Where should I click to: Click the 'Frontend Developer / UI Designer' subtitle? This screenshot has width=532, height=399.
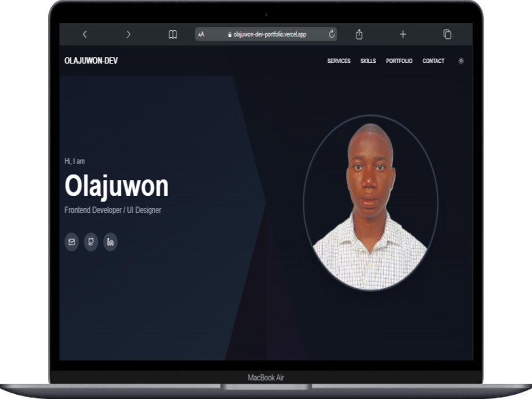pyautogui.click(x=113, y=210)
